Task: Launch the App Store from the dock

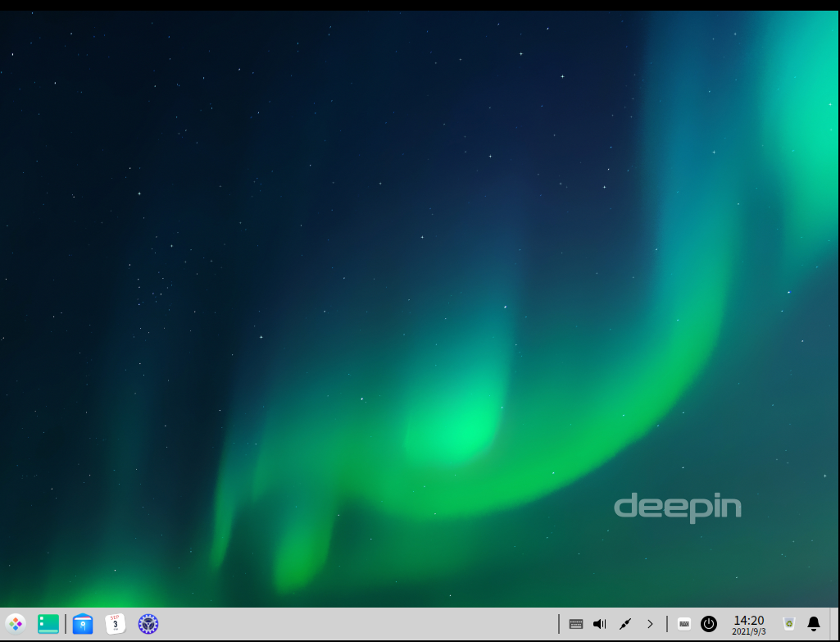Action: (83, 624)
